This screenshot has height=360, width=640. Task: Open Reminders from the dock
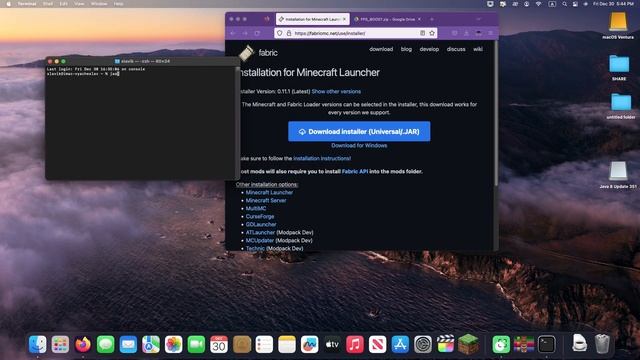click(x=264, y=344)
